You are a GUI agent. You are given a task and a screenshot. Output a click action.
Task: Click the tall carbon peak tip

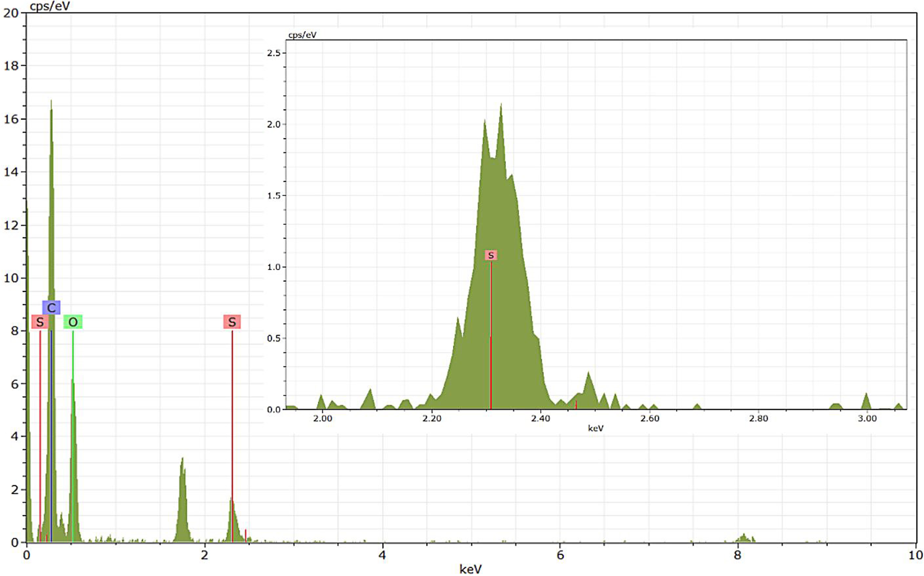(51, 103)
